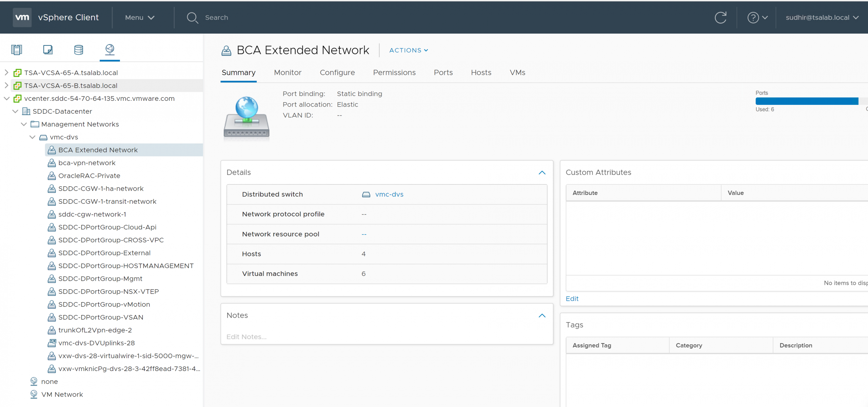Open the Storage inventory icon

[79, 50]
